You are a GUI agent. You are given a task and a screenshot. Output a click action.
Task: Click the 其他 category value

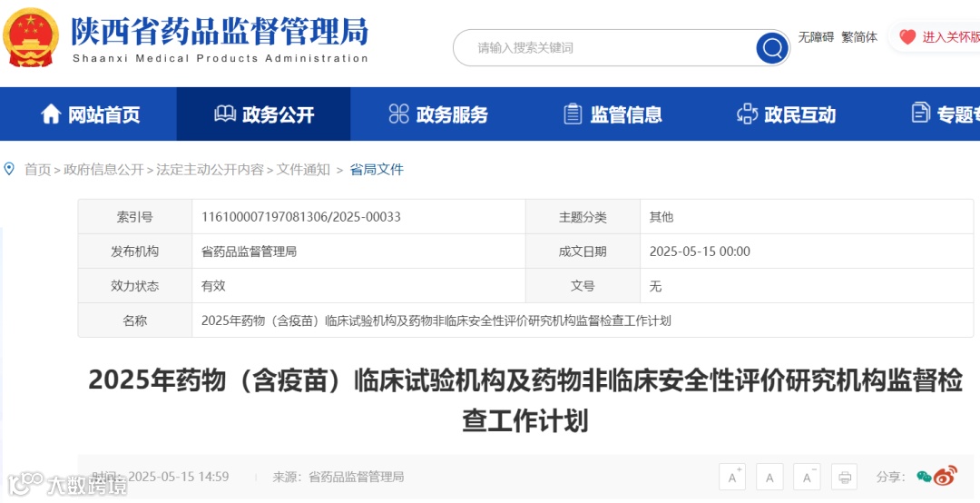click(661, 217)
